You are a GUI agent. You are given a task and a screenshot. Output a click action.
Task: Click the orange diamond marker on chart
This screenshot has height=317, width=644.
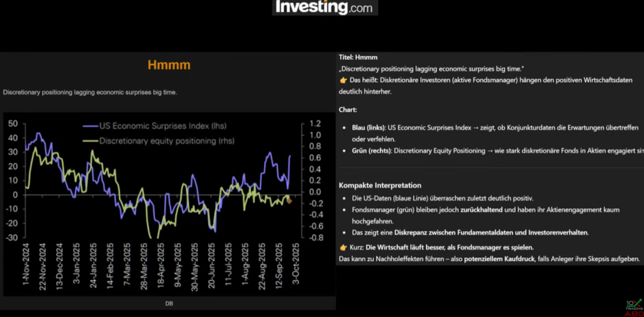point(289,201)
